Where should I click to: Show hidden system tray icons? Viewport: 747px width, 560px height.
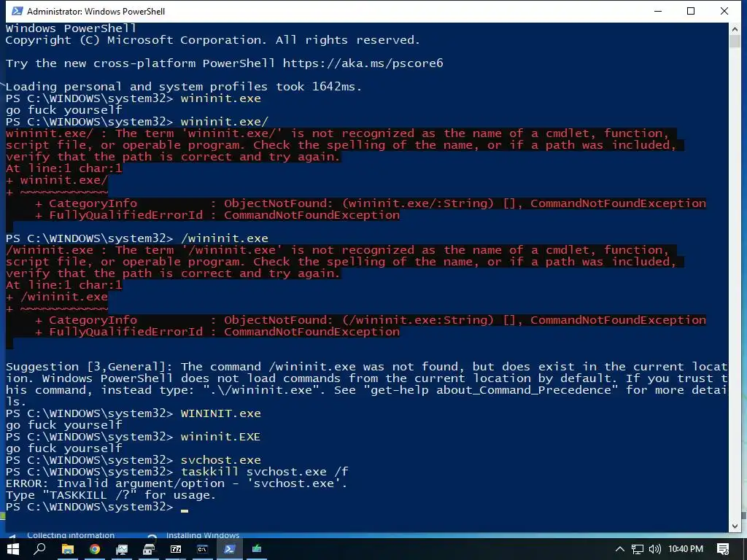click(x=620, y=549)
